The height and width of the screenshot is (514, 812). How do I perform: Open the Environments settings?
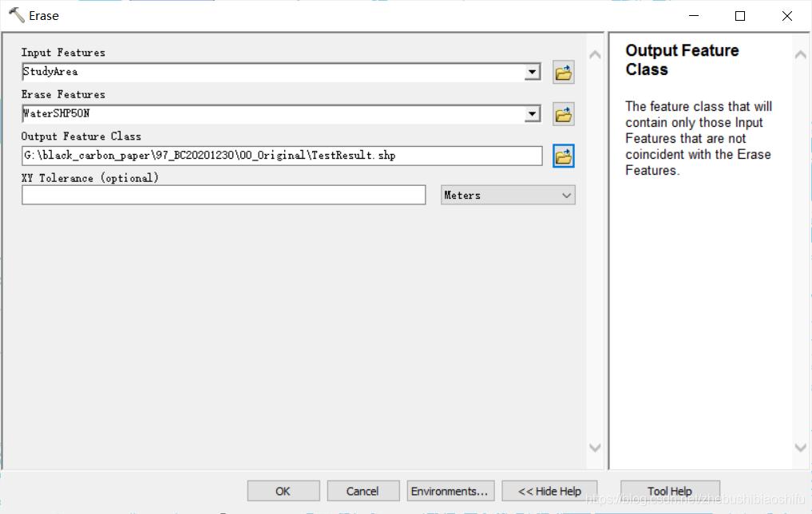point(450,491)
